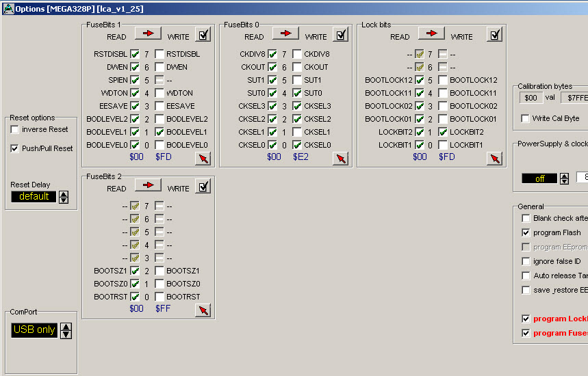Check write CKDIV8 fuse bit

click(x=297, y=54)
